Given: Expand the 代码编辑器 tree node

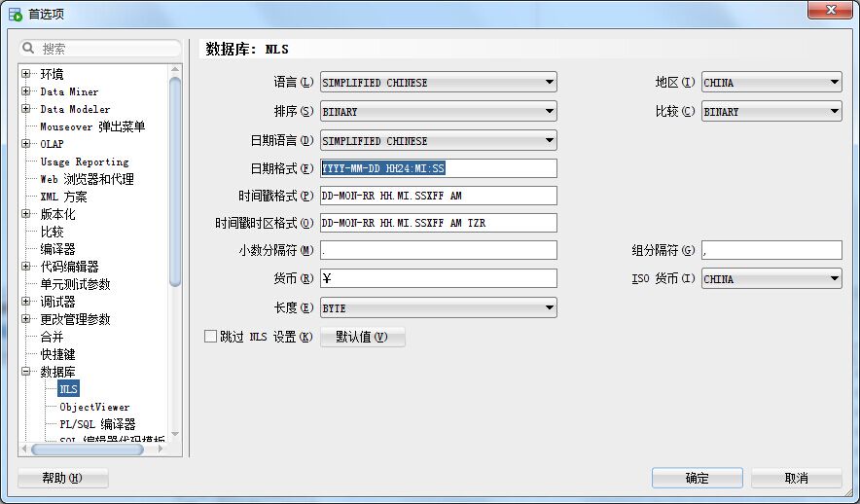Looking at the screenshot, I should [25, 266].
